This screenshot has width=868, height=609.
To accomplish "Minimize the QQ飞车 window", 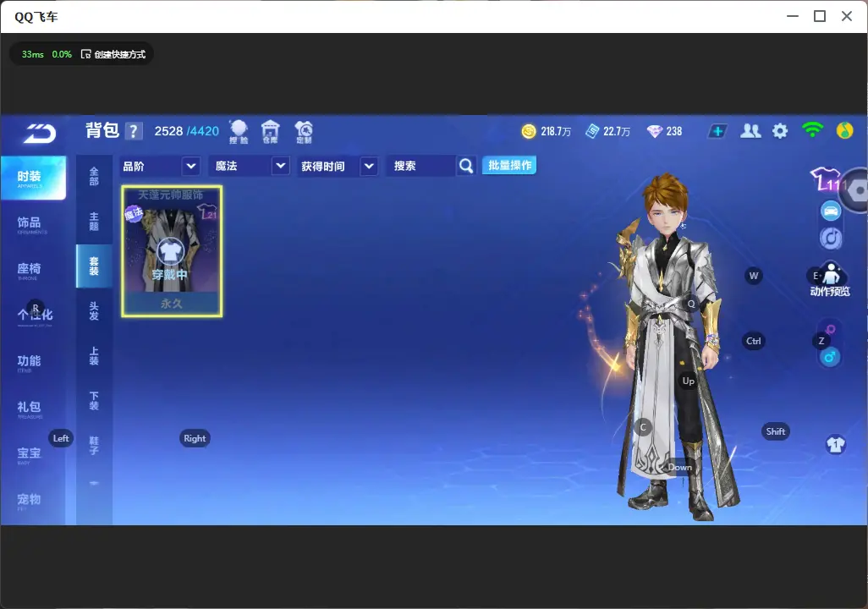I will 793,17.
